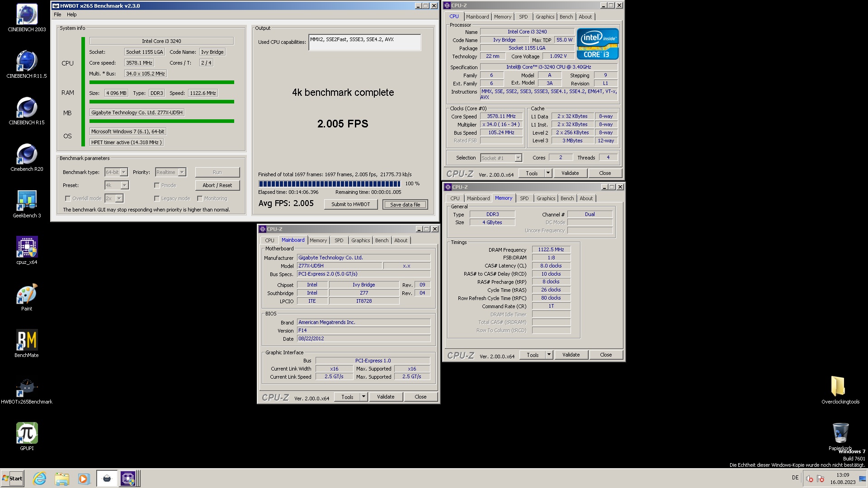Switch to Graphics tab in Mainboard CPU-Z window
This screenshot has height=488, width=868.
click(x=360, y=240)
